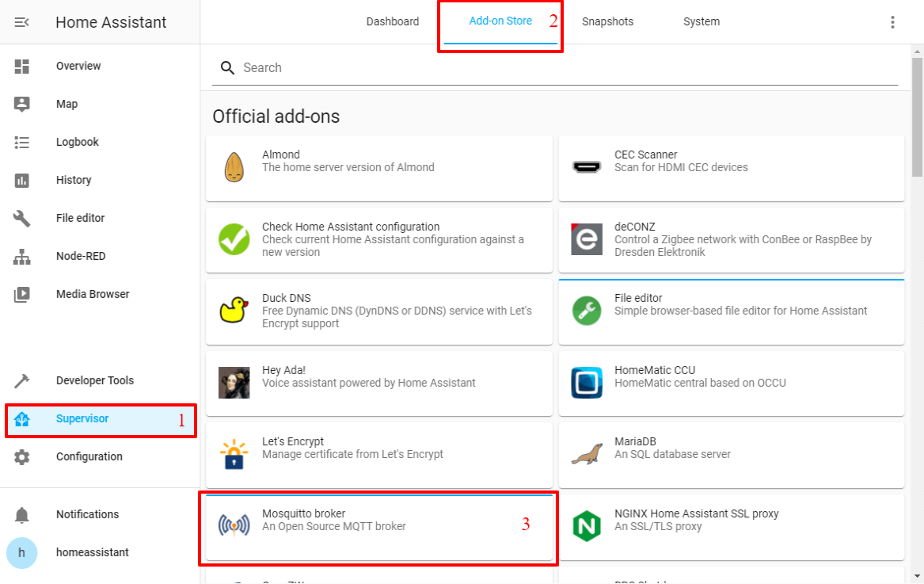The image size is (924, 584).
Task: Click the Notifications bell icon
Action: tap(22, 515)
